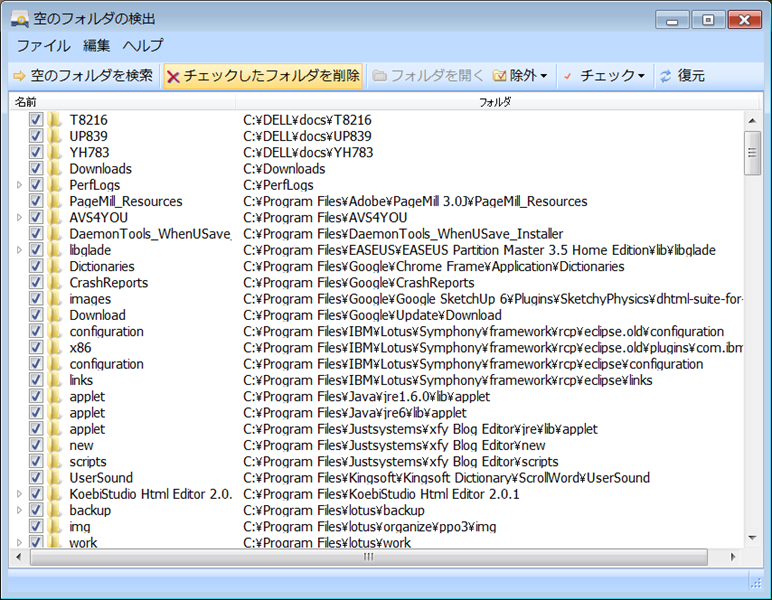772x600 pixels.
Task: Click the horizontal scrollbar right arrow
Action: point(733,557)
